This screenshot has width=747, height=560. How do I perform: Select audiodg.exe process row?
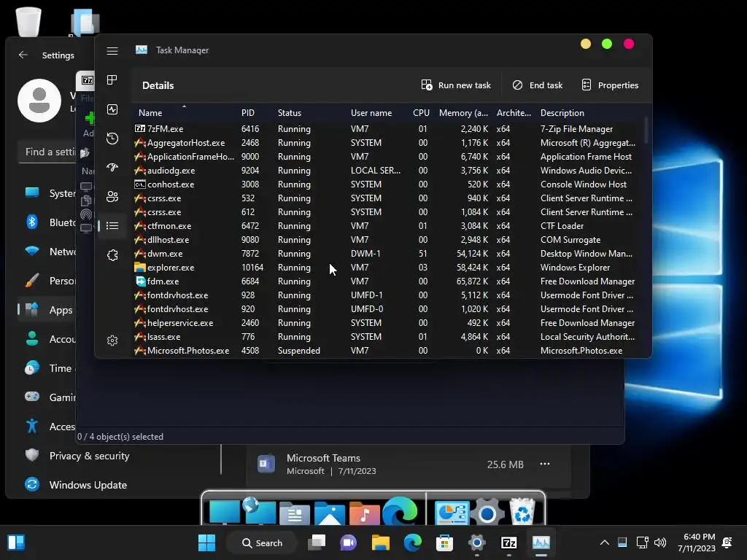[387, 171]
